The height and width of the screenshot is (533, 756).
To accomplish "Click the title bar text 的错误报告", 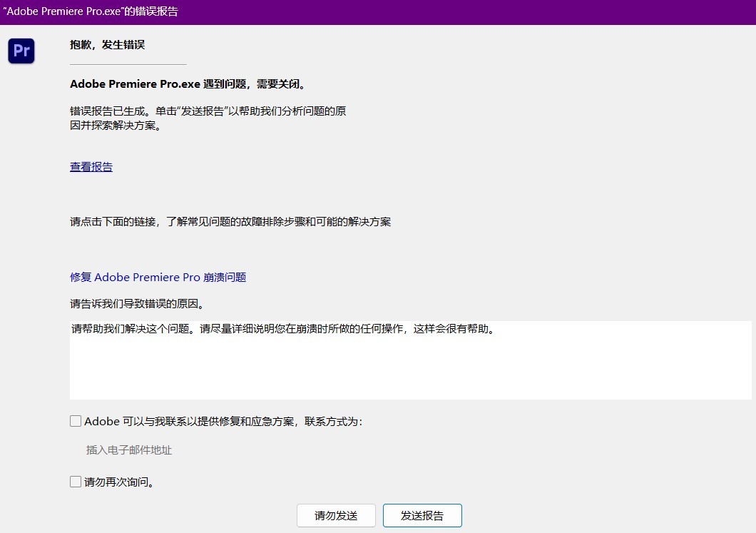I will pyautogui.click(x=151, y=11).
